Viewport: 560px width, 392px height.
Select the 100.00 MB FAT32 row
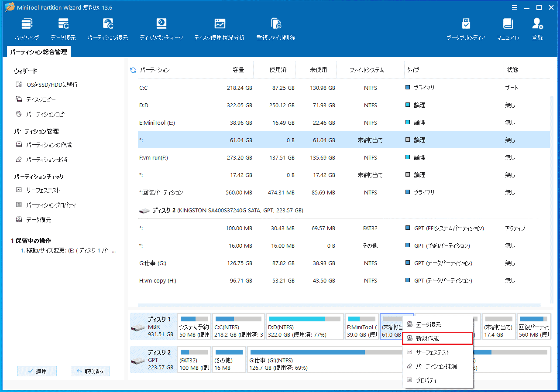(344, 228)
